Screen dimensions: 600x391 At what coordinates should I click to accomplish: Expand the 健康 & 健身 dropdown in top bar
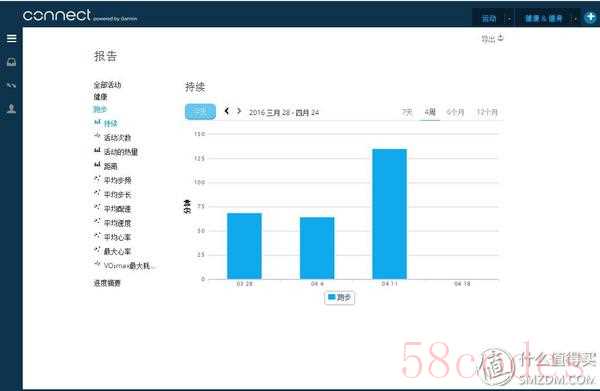coord(549,18)
